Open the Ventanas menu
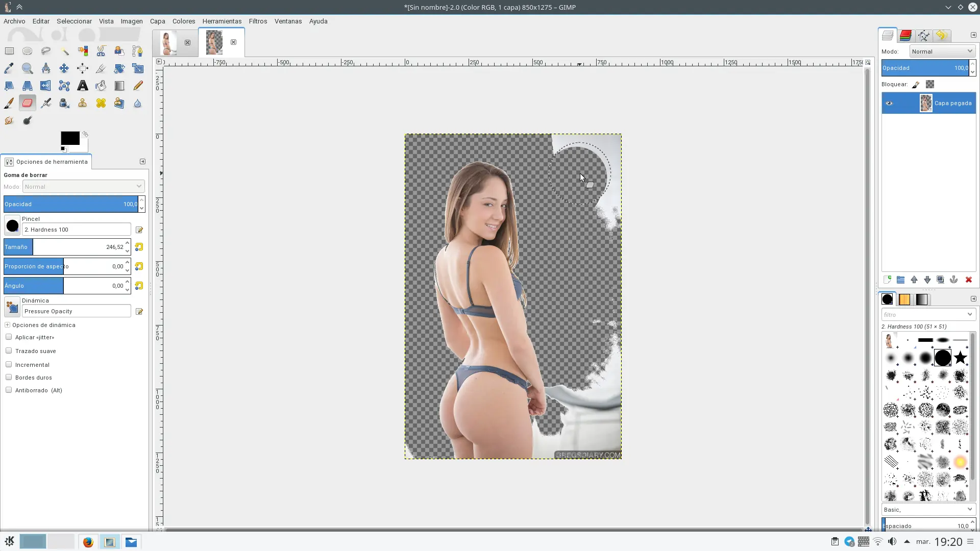Viewport: 980px width, 551px height. point(288,21)
